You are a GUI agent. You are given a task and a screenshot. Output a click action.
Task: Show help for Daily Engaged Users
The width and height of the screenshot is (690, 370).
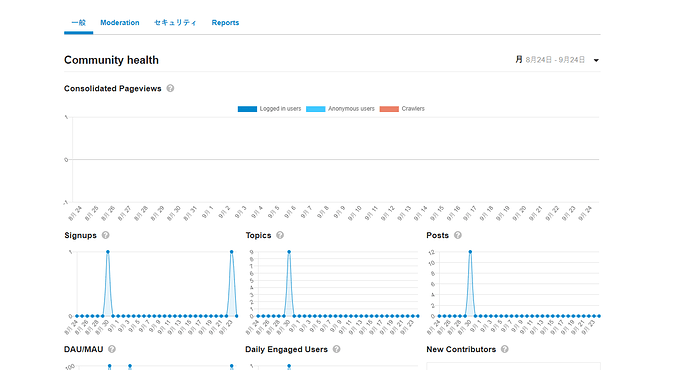point(337,349)
